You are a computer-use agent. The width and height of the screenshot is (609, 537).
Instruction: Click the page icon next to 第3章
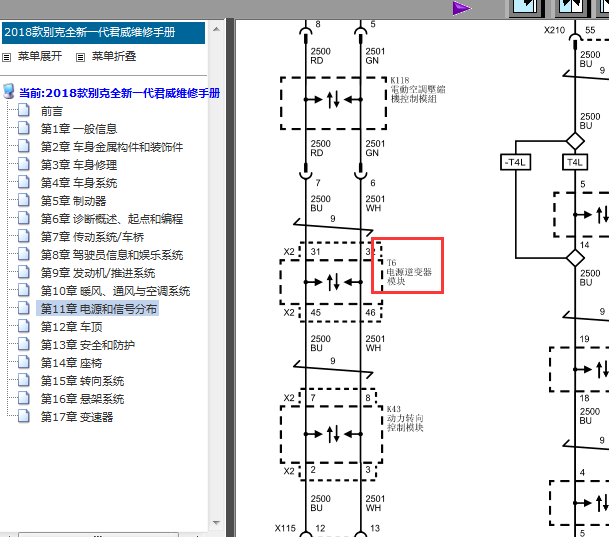pyautogui.click(x=24, y=164)
